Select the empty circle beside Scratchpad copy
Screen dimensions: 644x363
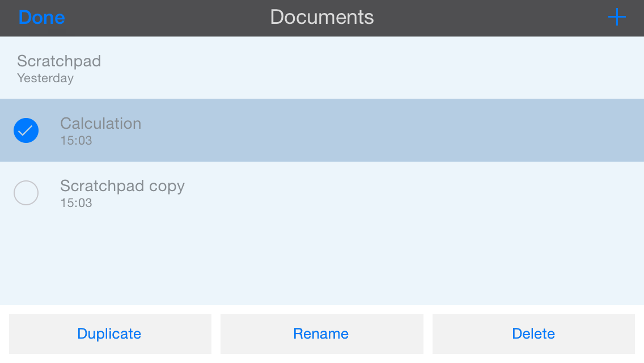point(26,193)
